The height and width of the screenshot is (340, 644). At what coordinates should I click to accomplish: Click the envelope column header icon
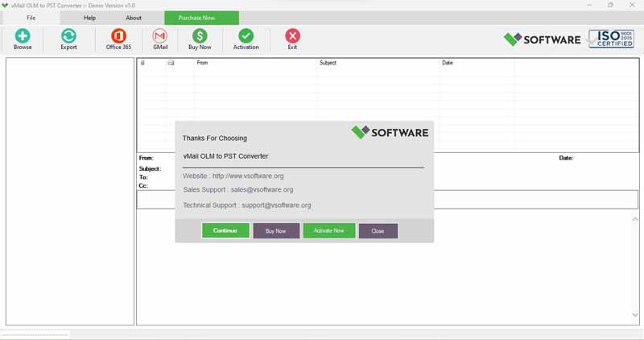tap(171, 63)
